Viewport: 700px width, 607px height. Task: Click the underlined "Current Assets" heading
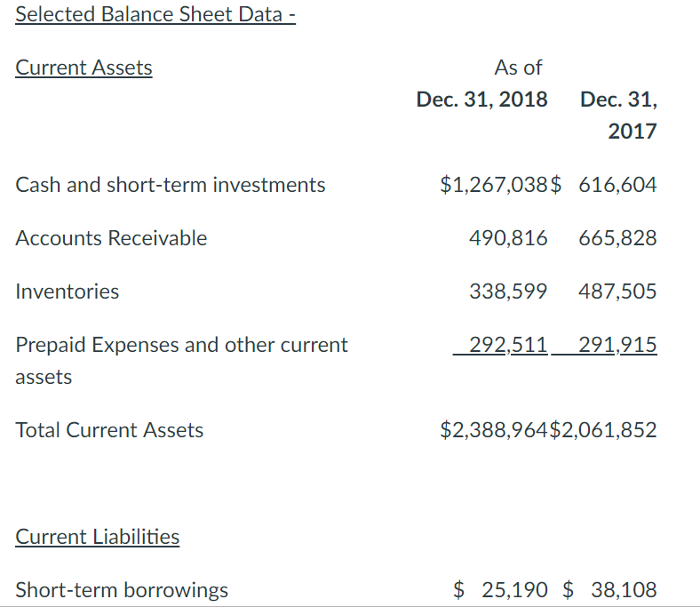coord(84,68)
